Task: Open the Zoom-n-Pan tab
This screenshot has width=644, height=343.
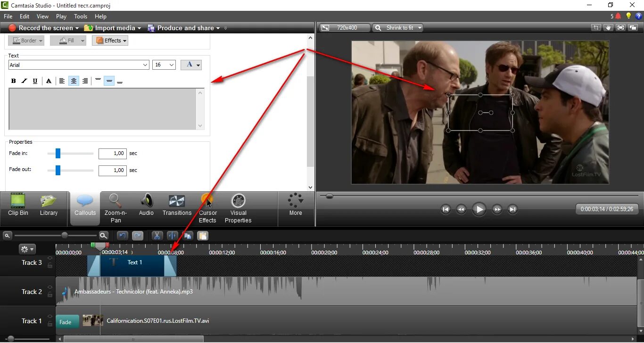Action: coord(116,208)
